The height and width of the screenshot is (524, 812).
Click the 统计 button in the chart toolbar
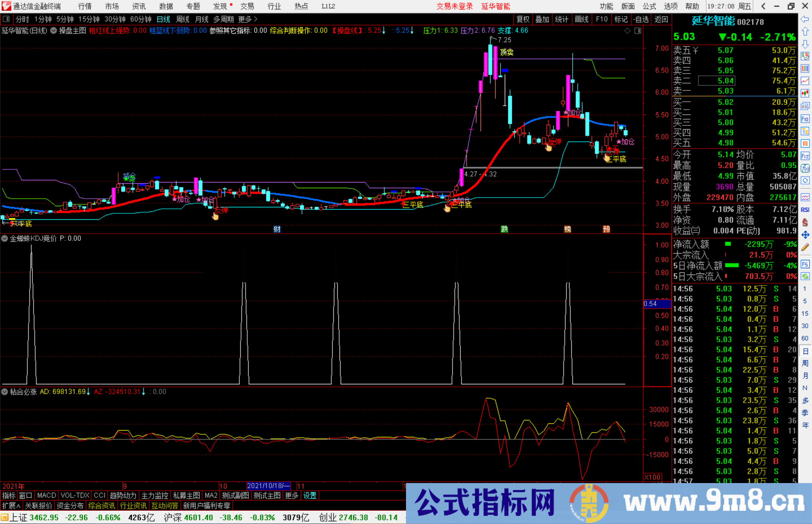click(562, 19)
